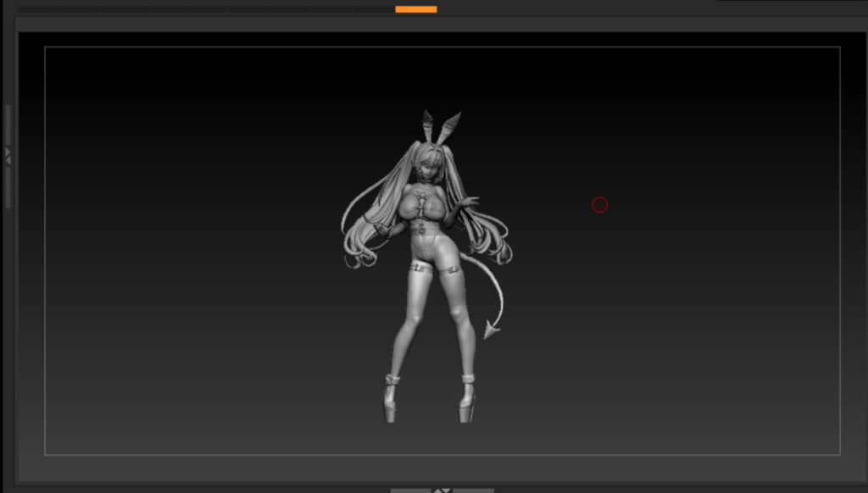Click the model's left knee

click(x=410, y=320)
